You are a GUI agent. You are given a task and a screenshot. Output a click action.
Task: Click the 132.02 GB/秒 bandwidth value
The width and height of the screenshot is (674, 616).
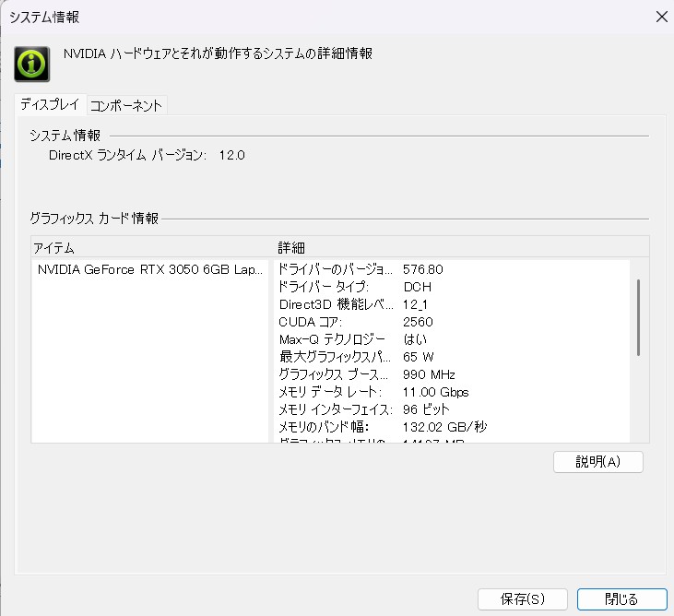445,427
